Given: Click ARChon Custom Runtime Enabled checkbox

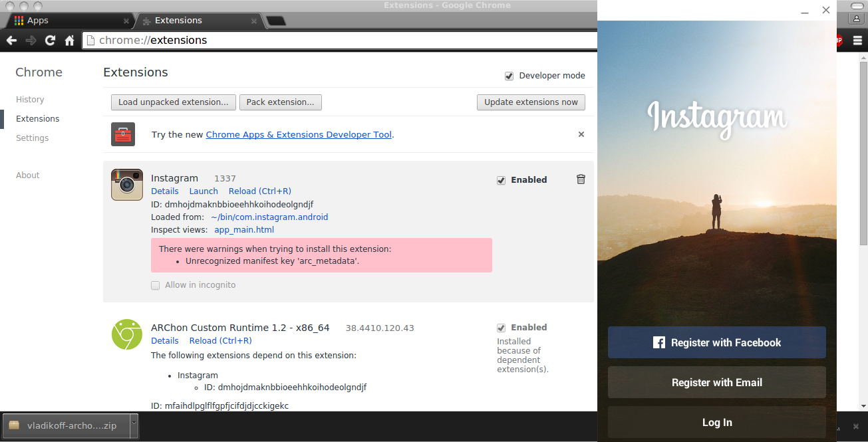Looking at the screenshot, I should pyautogui.click(x=501, y=328).
